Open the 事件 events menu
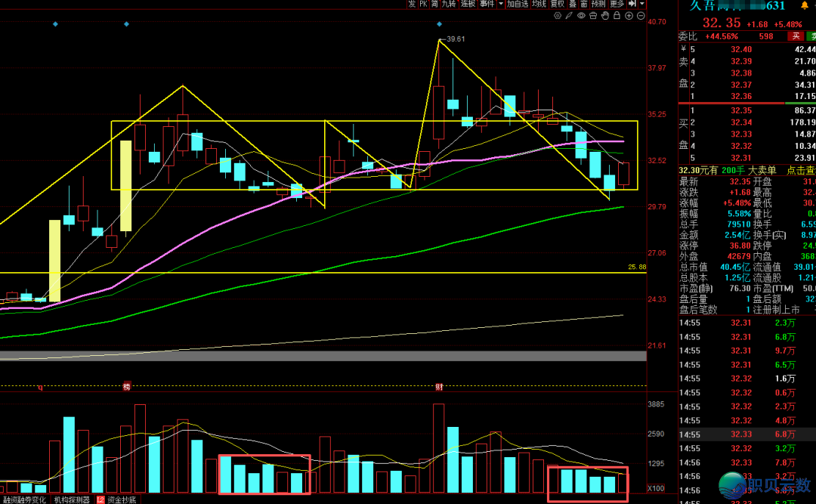816x504 pixels. click(x=487, y=4)
